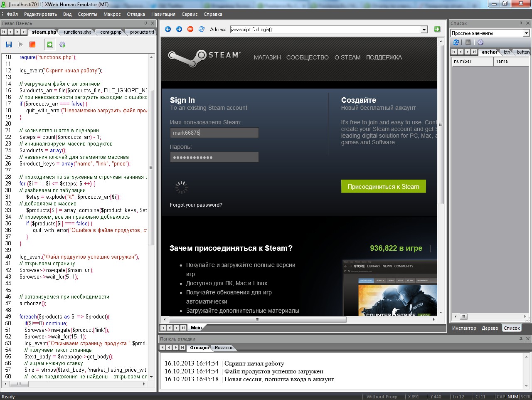This screenshot has width=532, height=400.
Task: Click the Присоединиться к Steam button
Action: click(x=384, y=186)
